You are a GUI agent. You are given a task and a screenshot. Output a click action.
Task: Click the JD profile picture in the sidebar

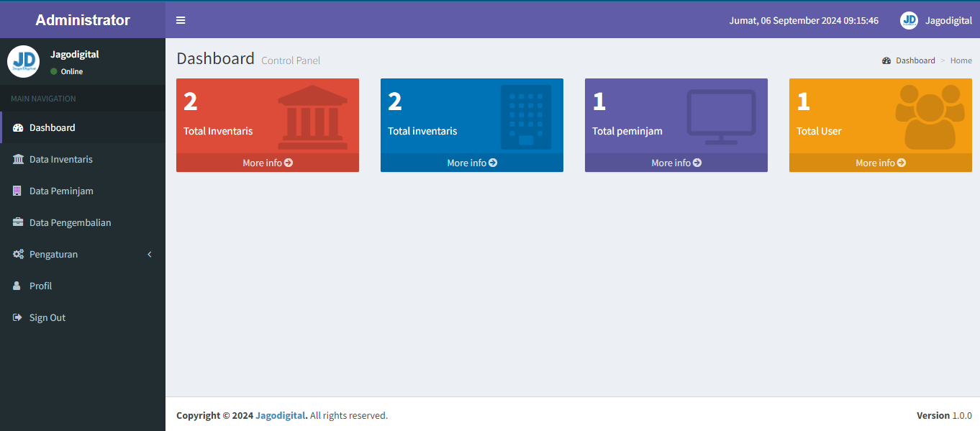(x=23, y=61)
